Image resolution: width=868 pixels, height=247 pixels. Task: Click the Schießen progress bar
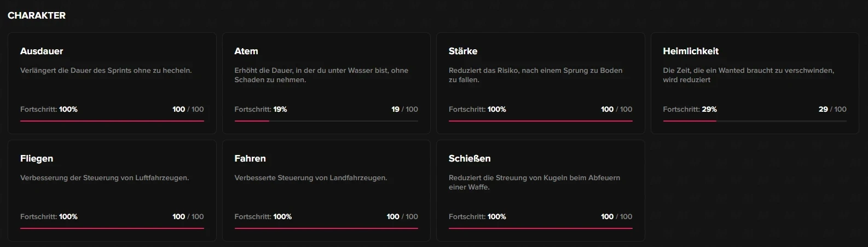pyautogui.click(x=541, y=228)
